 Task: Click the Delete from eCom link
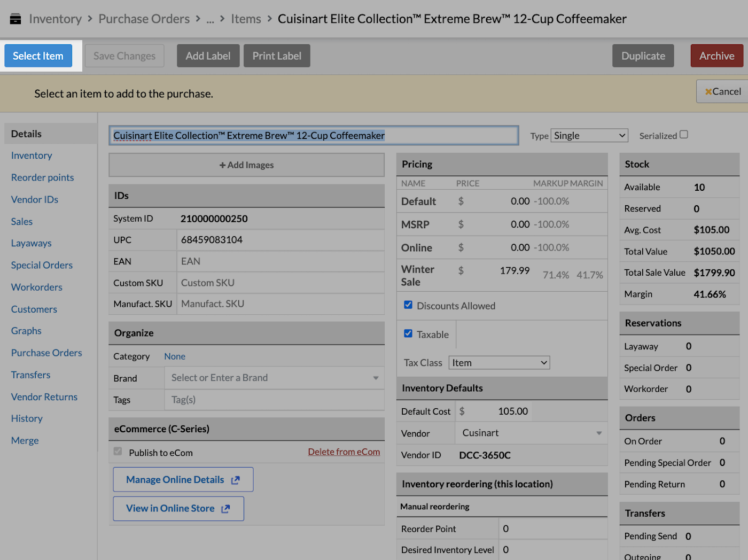pyautogui.click(x=344, y=452)
